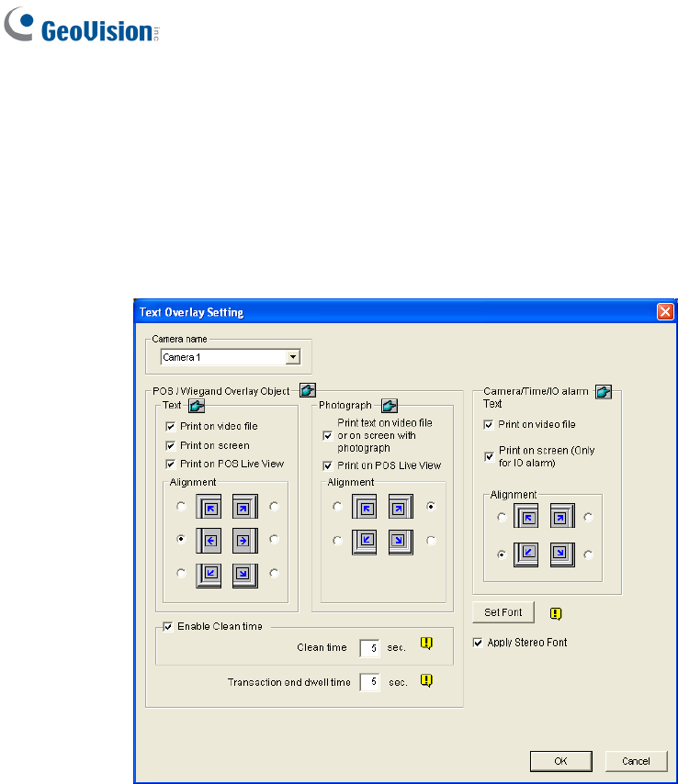
Task: Close the Text Overlay Setting dialog
Action: tap(665, 312)
